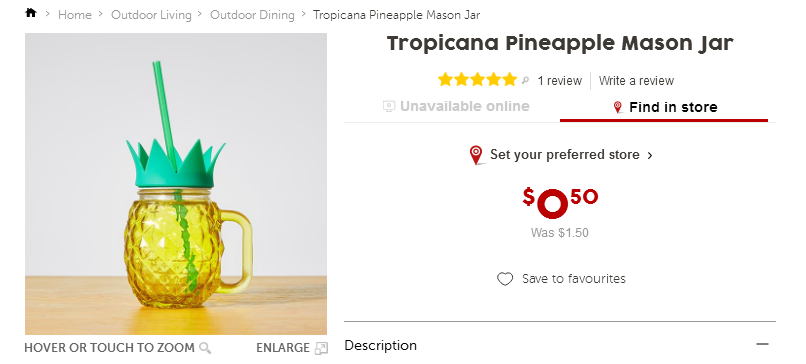Image resolution: width=806 pixels, height=364 pixels.
Task: Click the magnifier icon beside hover zoom
Action: click(x=205, y=348)
